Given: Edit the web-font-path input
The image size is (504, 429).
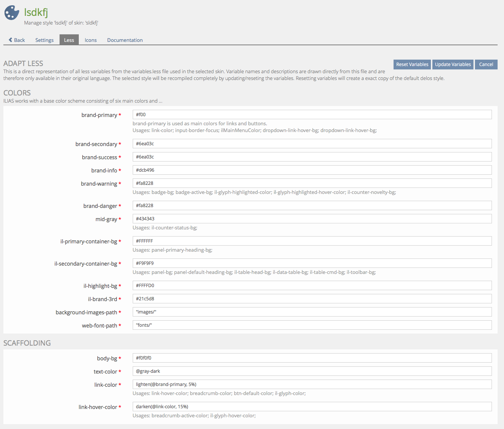Looking at the screenshot, I should 312,325.
